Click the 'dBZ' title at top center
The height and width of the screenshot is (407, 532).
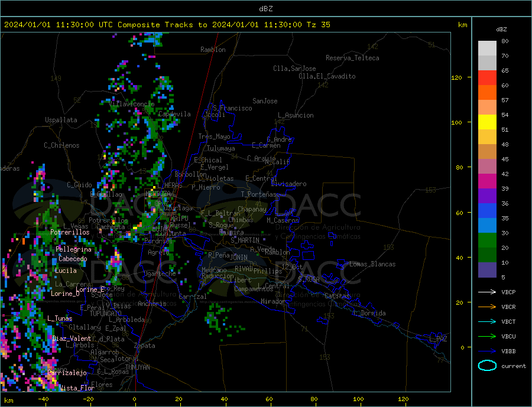pyautogui.click(x=265, y=9)
